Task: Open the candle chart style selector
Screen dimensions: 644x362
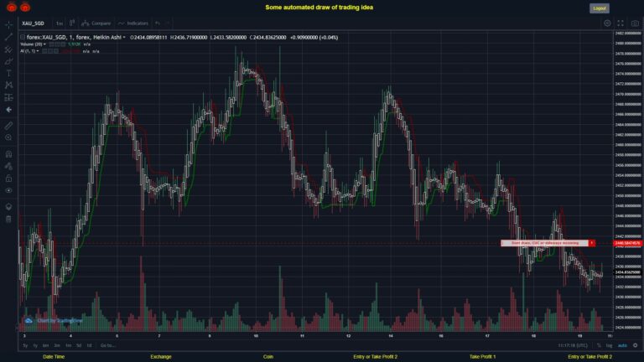Action: pos(72,23)
